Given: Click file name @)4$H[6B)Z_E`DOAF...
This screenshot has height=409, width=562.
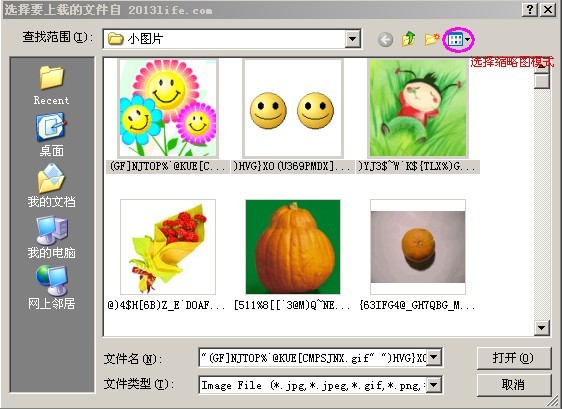Looking at the screenshot, I should coord(167,305).
